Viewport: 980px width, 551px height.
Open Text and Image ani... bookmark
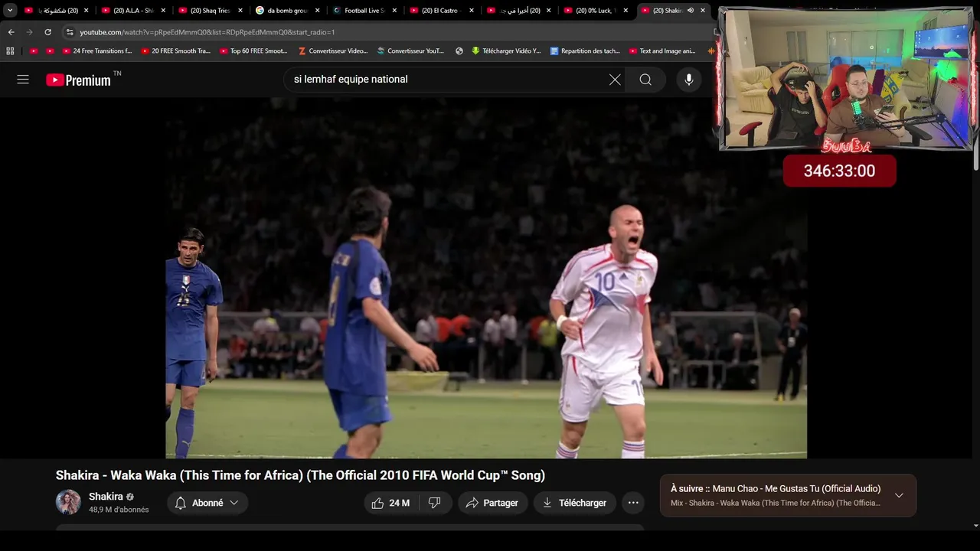coord(662,51)
